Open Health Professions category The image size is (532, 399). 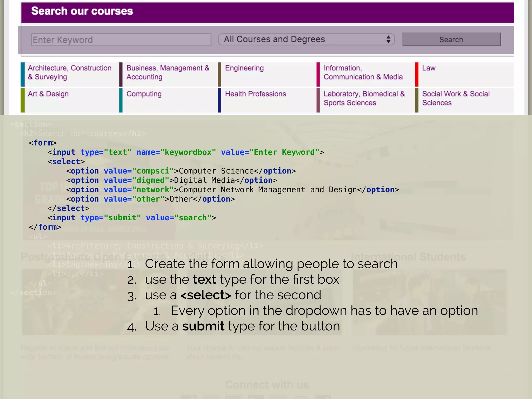[x=255, y=94]
